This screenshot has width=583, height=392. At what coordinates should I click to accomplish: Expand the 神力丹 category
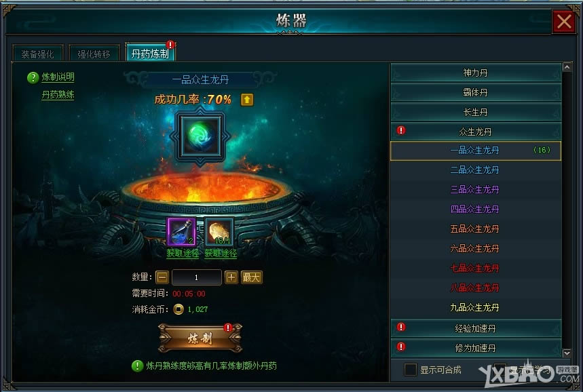pyautogui.click(x=476, y=73)
